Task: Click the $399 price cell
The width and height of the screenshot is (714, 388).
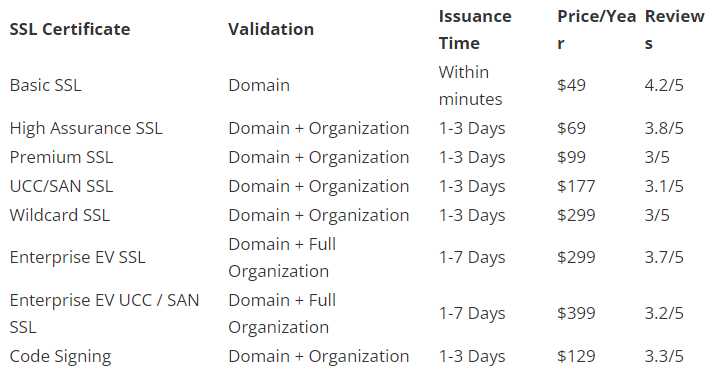Action: click(x=576, y=314)
